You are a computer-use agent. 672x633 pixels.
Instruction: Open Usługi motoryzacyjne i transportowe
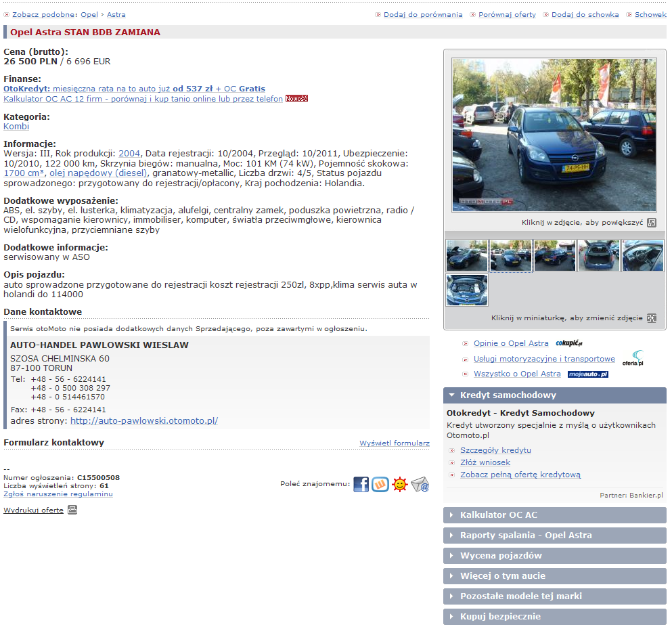(544, 359)
